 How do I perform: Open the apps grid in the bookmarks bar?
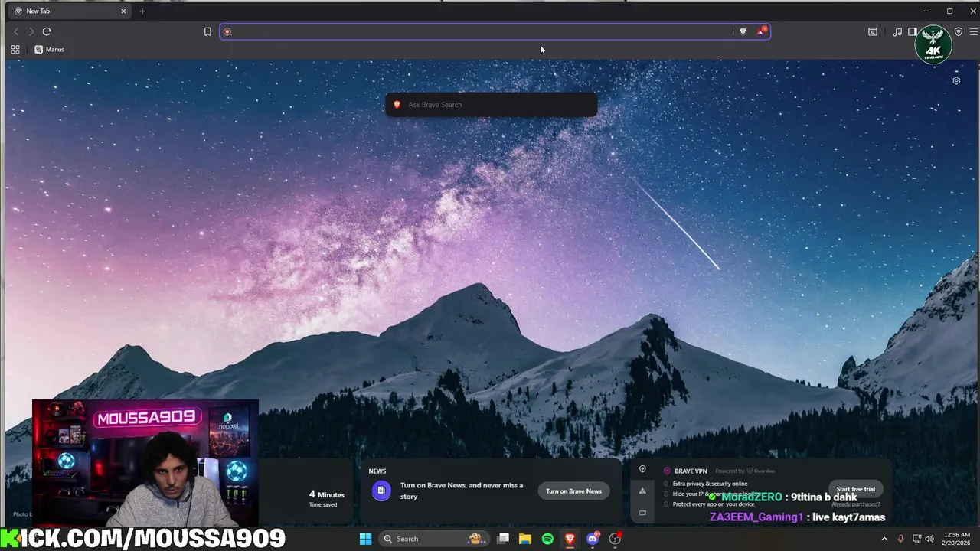click(15, 49)
